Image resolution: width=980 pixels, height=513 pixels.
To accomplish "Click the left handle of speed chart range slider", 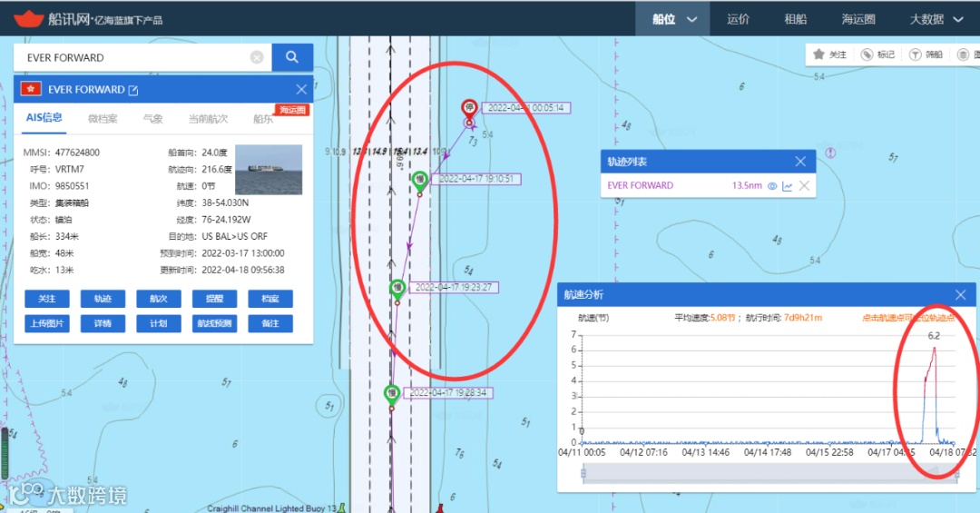I will pyautogui.click(x=583, y=473).
